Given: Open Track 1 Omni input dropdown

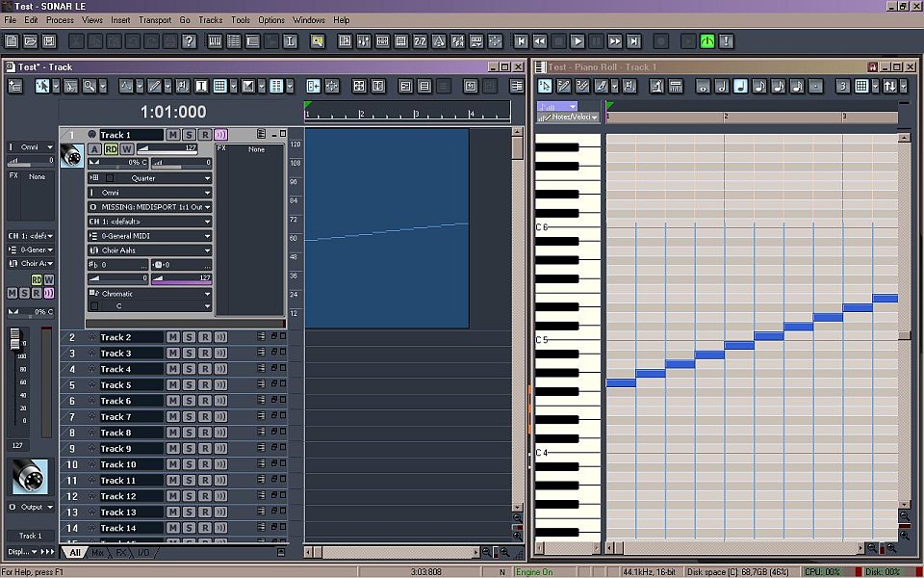Looking at the screenshot, I should [x=208, y=193].
